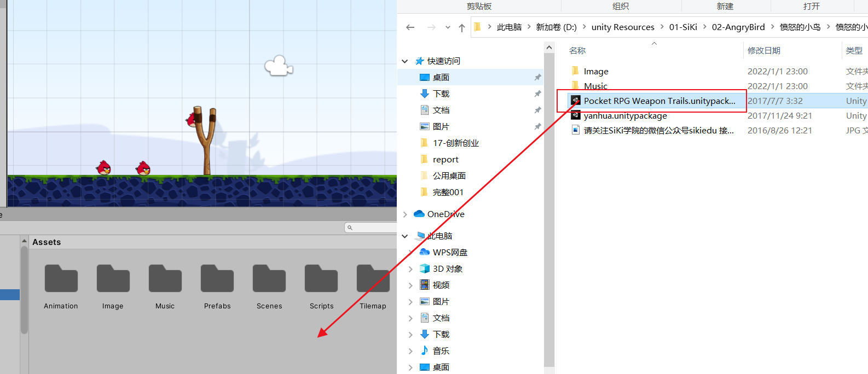Select the Music folder in the file list
This screenshot has width=868, height=374.
click(x=595, y=86)
